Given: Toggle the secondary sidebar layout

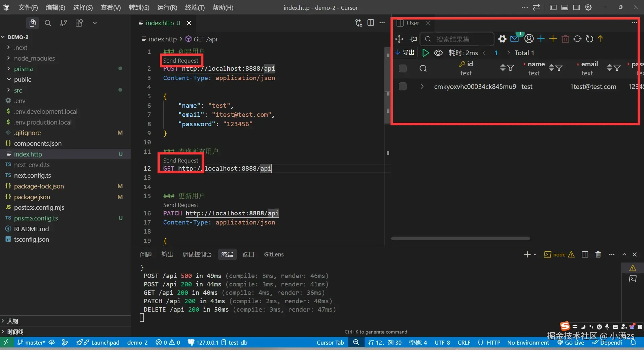Looking at the screenshot, I should pos(576,7).
